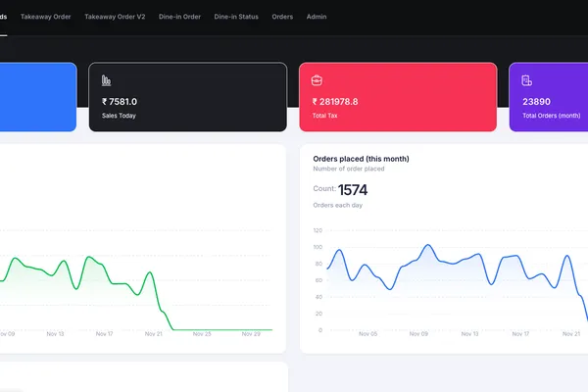Screen dimensions: 588x392
Task: Open the Dine-in Order tab
Action: (x=179, y=17)
